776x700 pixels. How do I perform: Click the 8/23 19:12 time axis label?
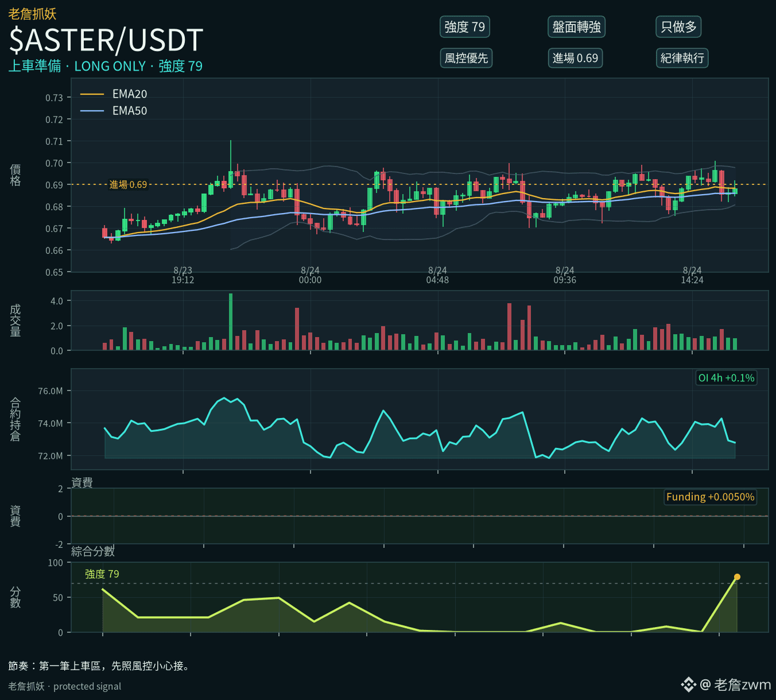(x=183, y=275)
